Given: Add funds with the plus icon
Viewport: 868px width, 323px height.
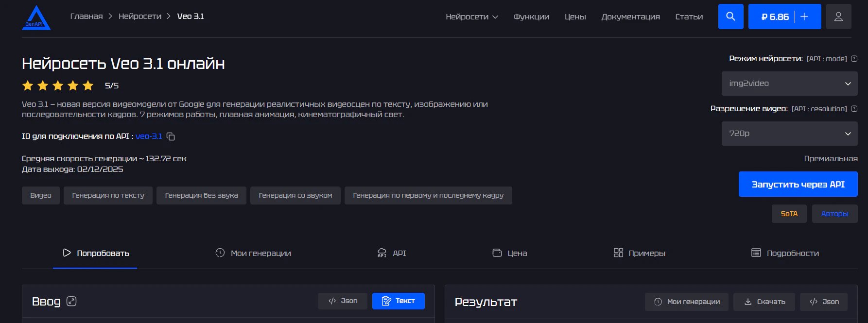Looking at the screenshot, I should [804, 17].
